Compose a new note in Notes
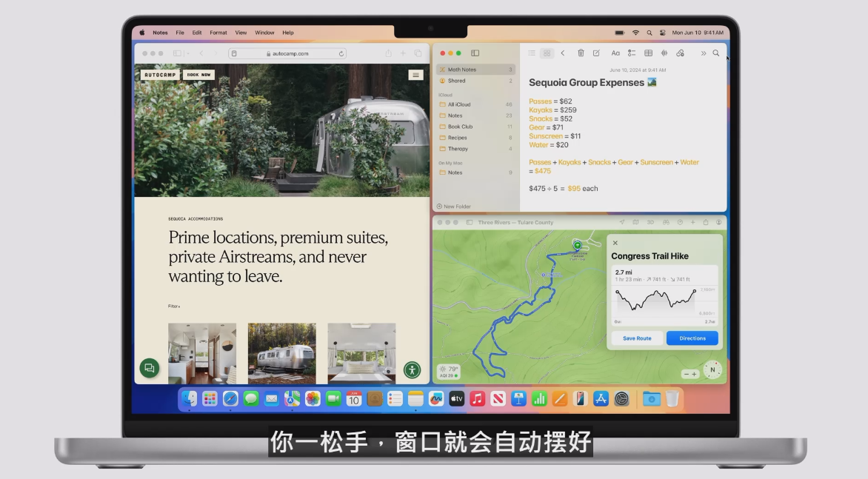The height and width of the screenshot is (479, 868). [596, 53]
